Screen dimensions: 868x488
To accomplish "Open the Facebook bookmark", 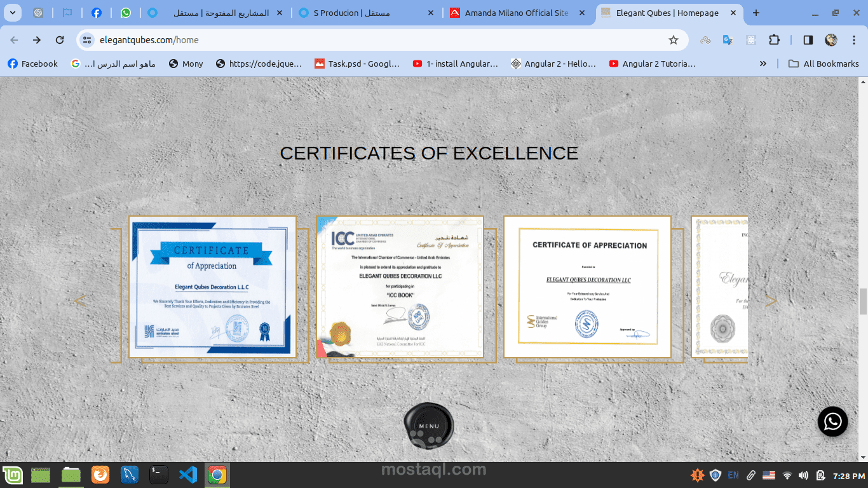I will pos(32,64).
